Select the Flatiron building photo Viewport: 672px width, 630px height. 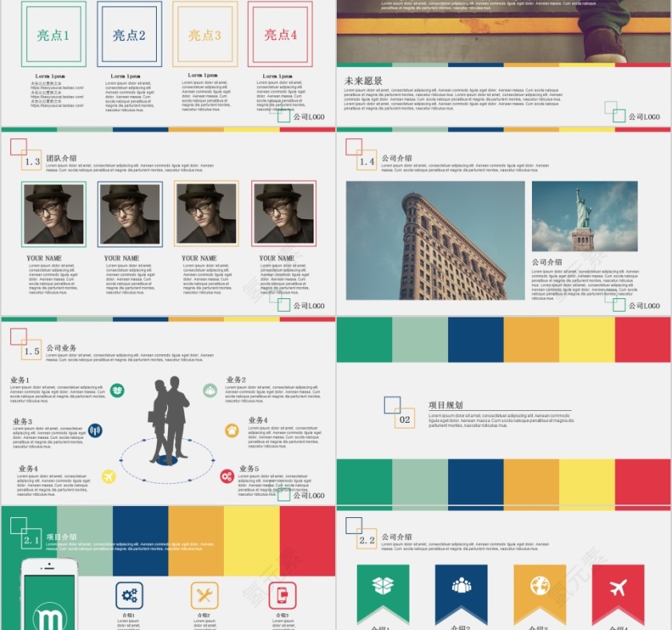pos(435,240)
